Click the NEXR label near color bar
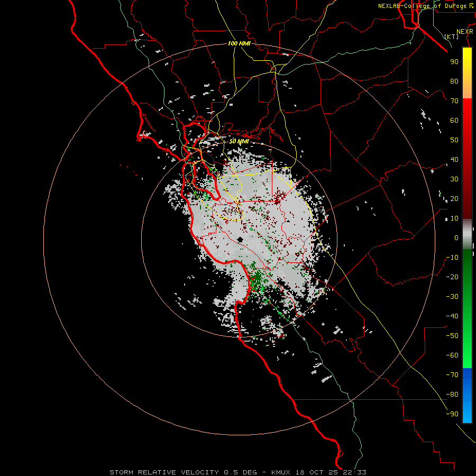The width and height of the screenshot is (476, 476). [465, 32]
